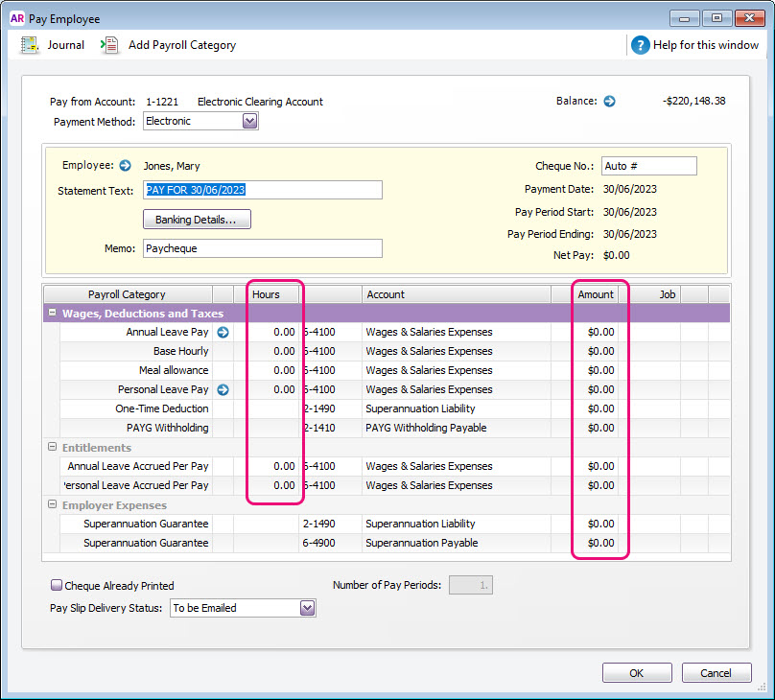Viewport: 775px width, 700px height.
Task: Click the Base Hourly hours cell
Action: click(267, 351)
